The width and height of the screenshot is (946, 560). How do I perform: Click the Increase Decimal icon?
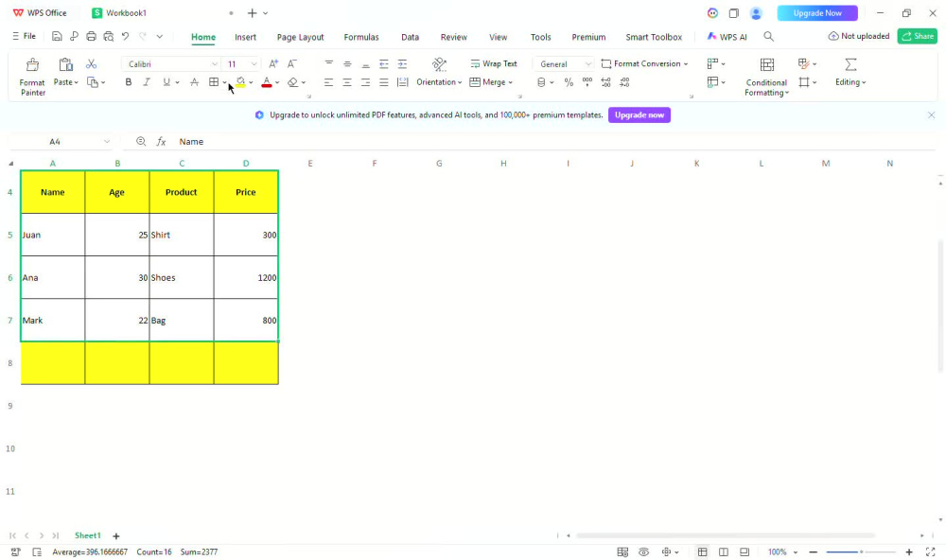coord(605,82)
